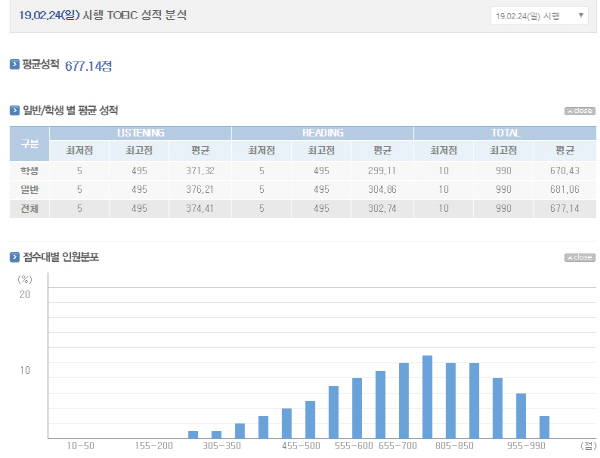This screenshot has width=600, height=458.
Task: Click the last bar for 955-990
Action: coord(545,427)
